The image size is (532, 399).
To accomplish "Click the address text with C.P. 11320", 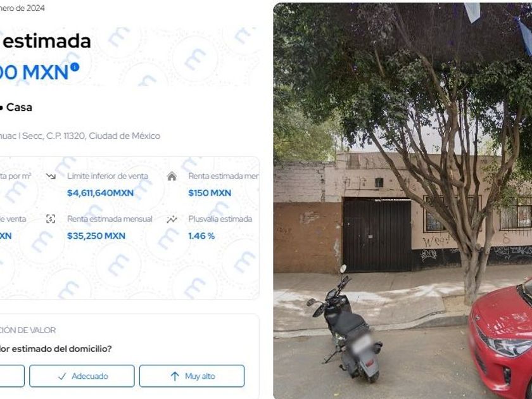I will [80, 136].
